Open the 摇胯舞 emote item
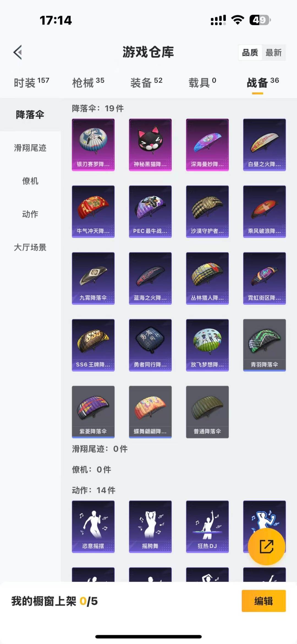The width and height of the screenshot is (297, 644). [150, 527]
